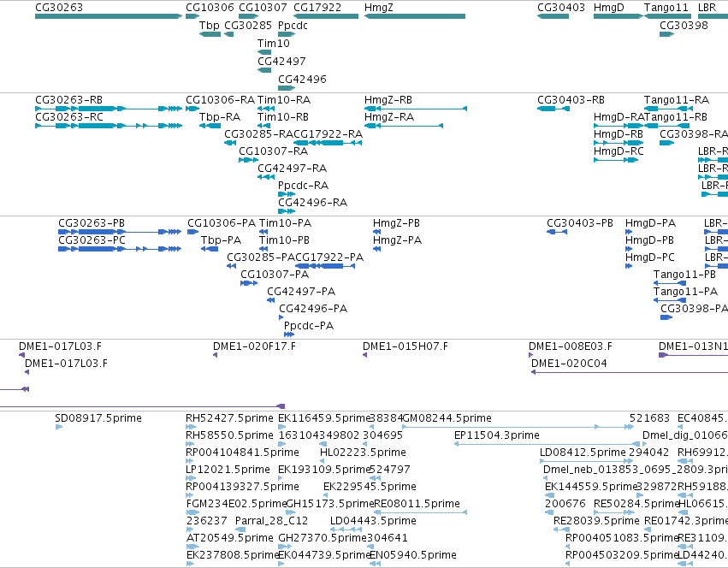Click the CG30403 gene label
This screenshot has width=728, height=568.
[561, 8]
